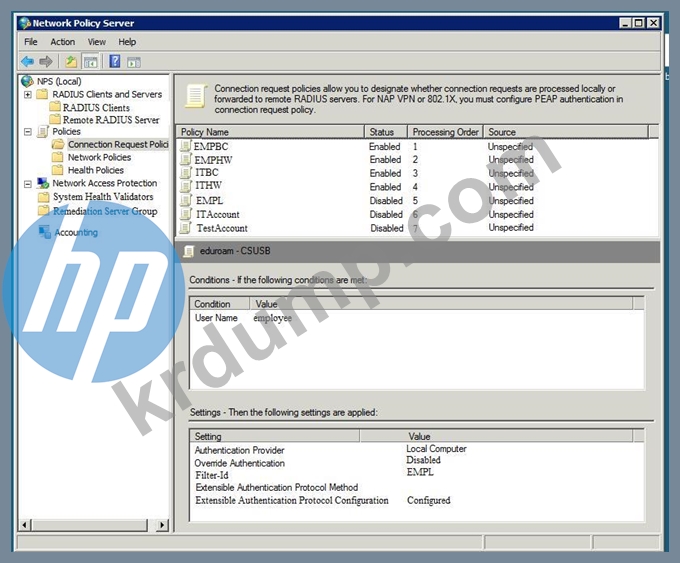
Task: Select Network Policies tree item
Action: coord(99,157)
